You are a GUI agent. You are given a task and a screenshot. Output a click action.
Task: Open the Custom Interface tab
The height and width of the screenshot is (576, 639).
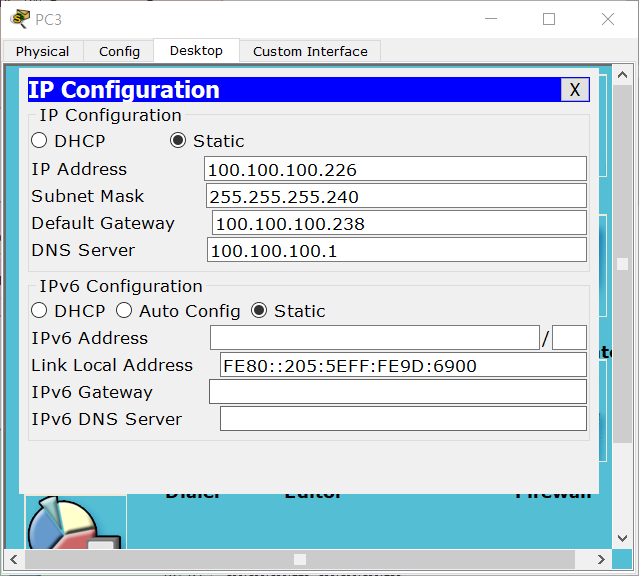[310, 51]
